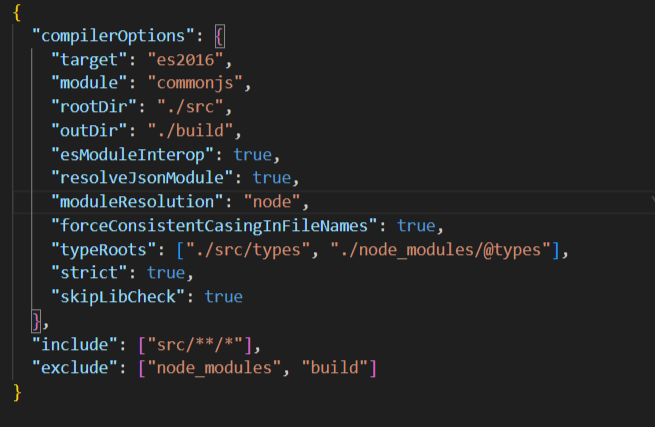Click the true value of resolveJsonModule
Screen dimensions: 655x427
tap(272, 178)
